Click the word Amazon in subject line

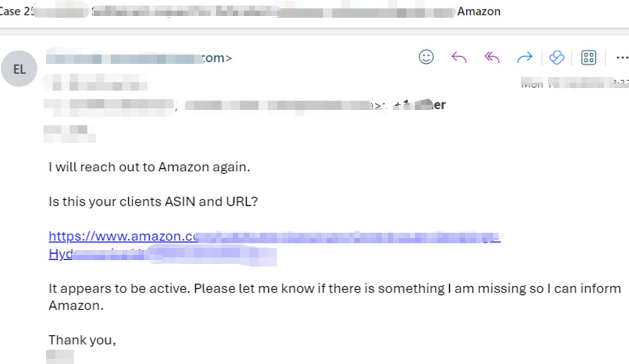point(479,12)
